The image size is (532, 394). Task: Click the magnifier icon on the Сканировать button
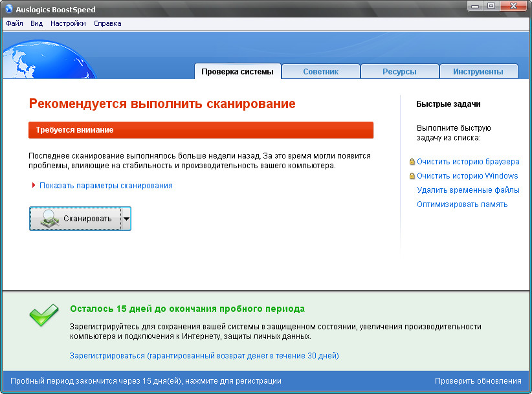click(x=50, y=219)
